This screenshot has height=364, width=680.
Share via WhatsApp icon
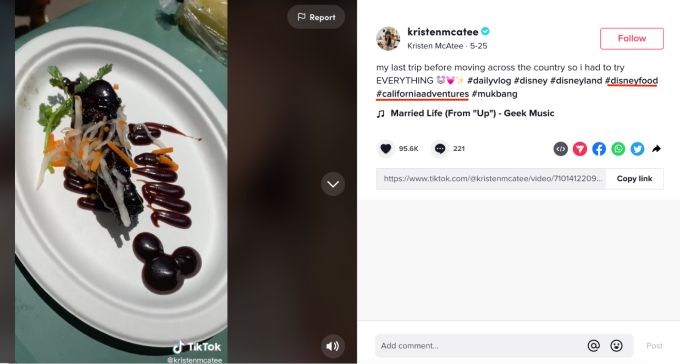click(618, 149)
